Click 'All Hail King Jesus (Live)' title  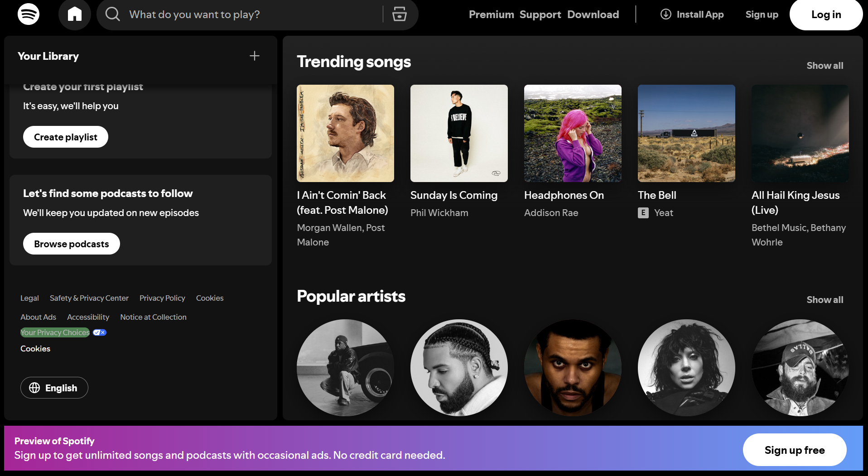tap(796, 202)
